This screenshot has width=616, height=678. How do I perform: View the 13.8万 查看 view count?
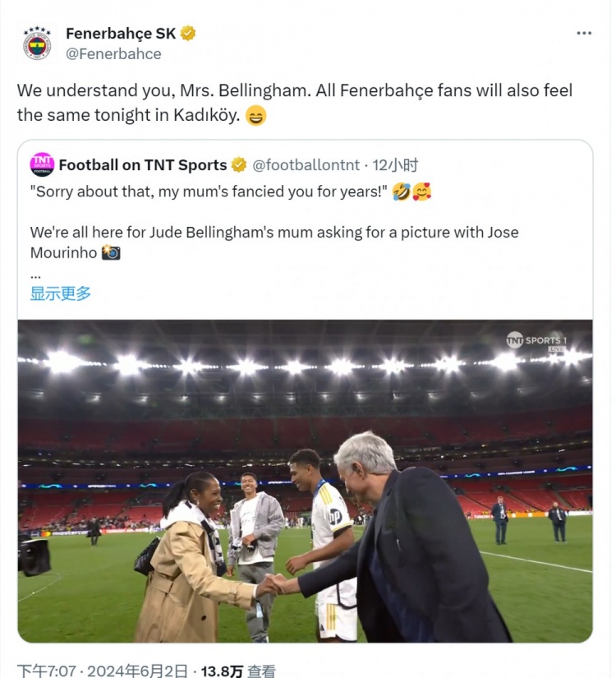click(x=240, y=671)
